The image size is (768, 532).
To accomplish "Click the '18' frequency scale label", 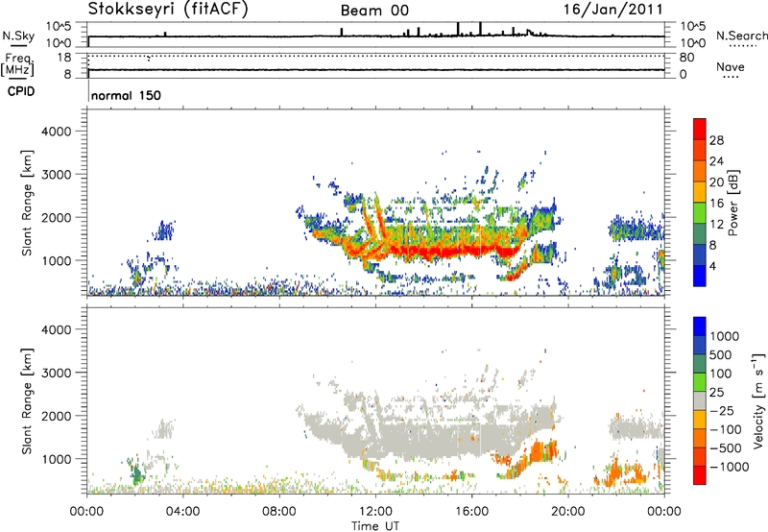I will (63, 58).
